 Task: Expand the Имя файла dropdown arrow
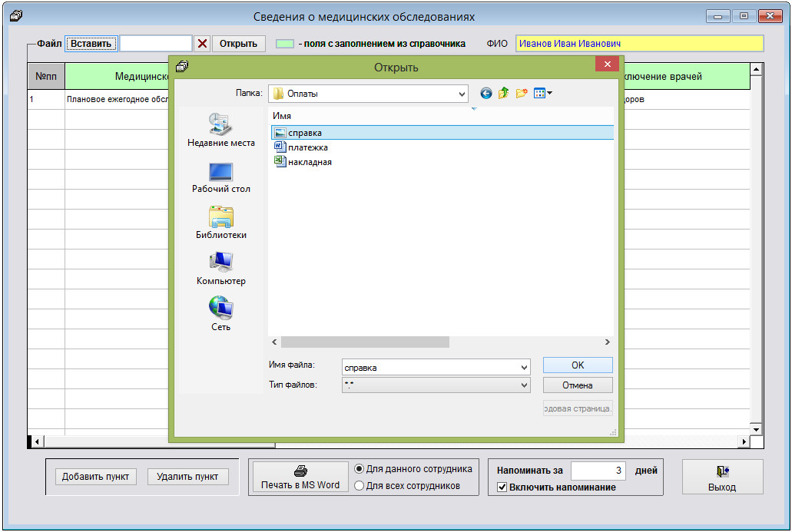pyautogui.click(x=525, y=368)
